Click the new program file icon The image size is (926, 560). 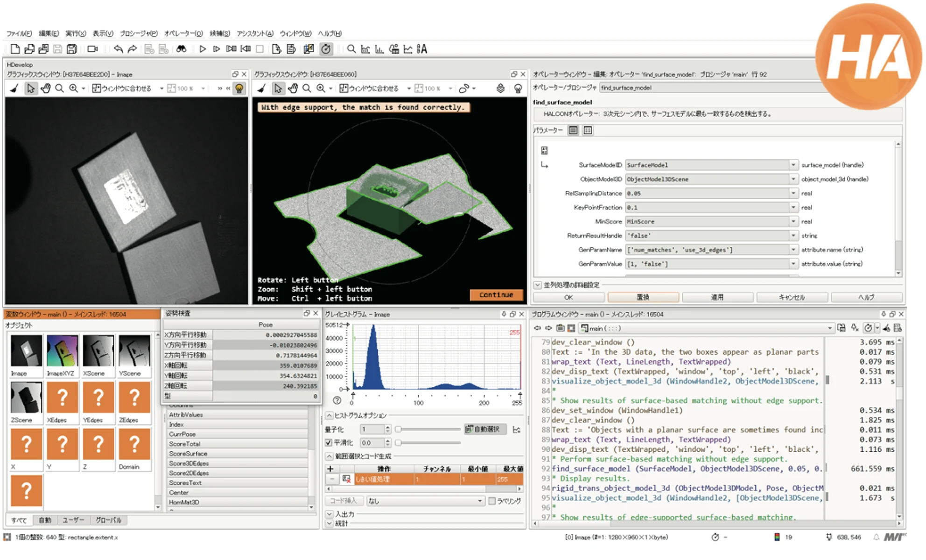coord(15,49)
